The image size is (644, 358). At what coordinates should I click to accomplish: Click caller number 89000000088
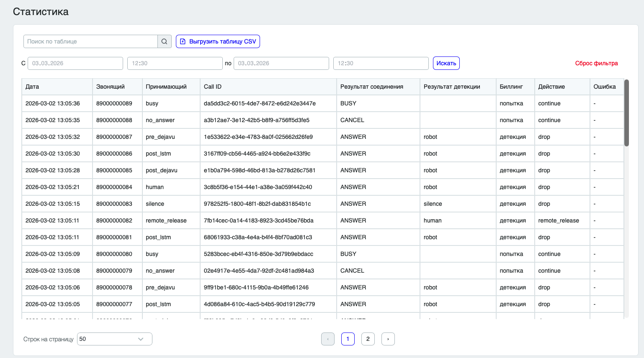coord(114,120)
